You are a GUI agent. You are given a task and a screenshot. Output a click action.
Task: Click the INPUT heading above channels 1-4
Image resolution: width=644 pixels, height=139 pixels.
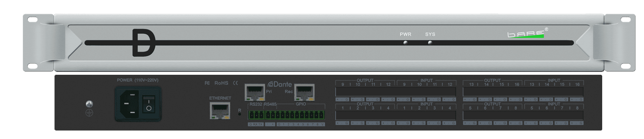(x=427, y=104)
